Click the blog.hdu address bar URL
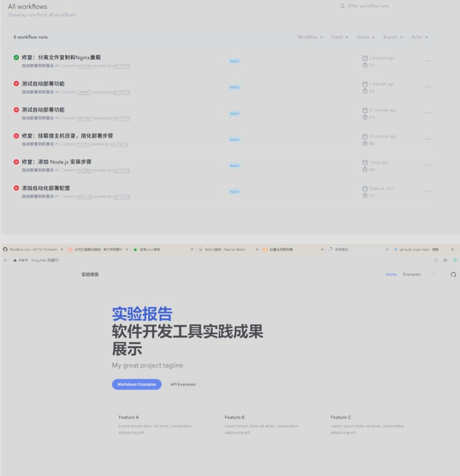The height and width of the screenshot is (476, 460). pos(45,260)
